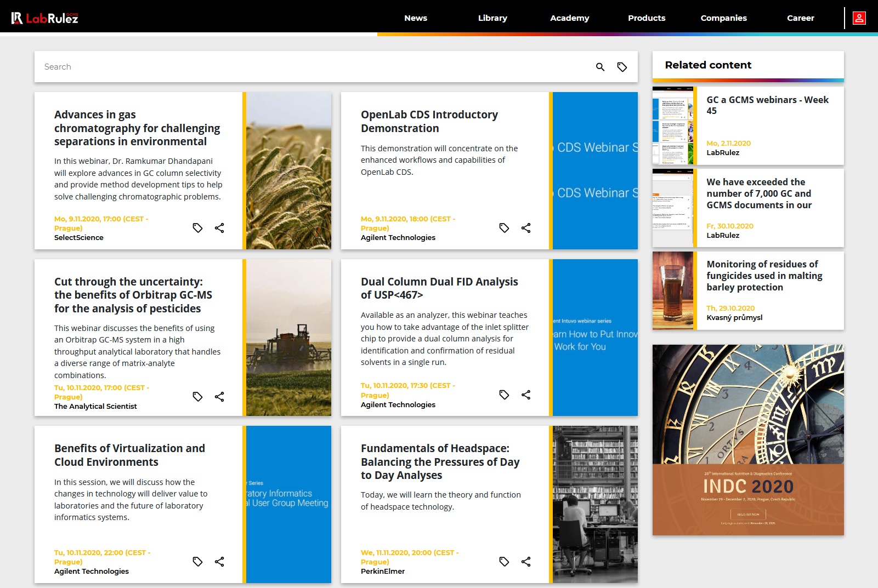Open Dual Column Dual FID Analysis title
The image size is (878, 588).
click(439, 288)
